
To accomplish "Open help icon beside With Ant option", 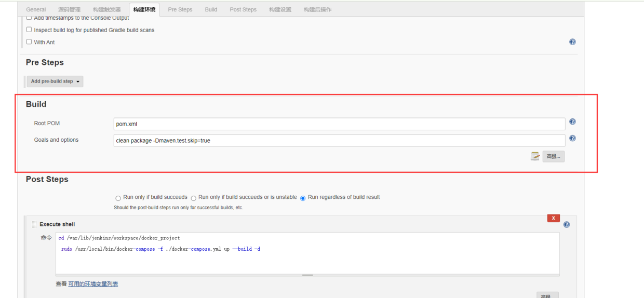I will tap(572, 42).
